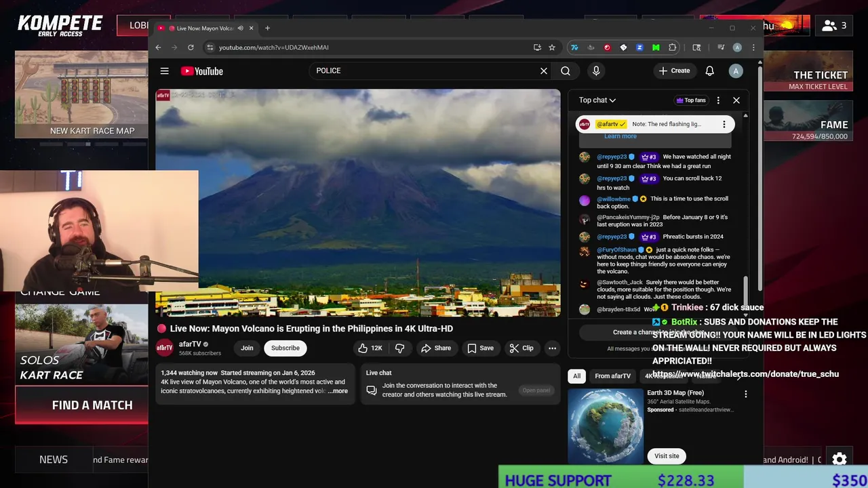Open a new browser tab

tap(267, 28)
